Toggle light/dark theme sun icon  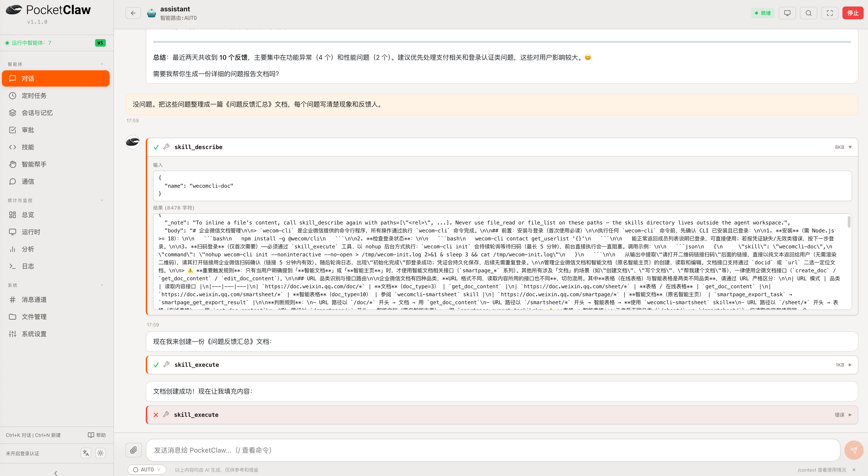[x=100, y=453]
